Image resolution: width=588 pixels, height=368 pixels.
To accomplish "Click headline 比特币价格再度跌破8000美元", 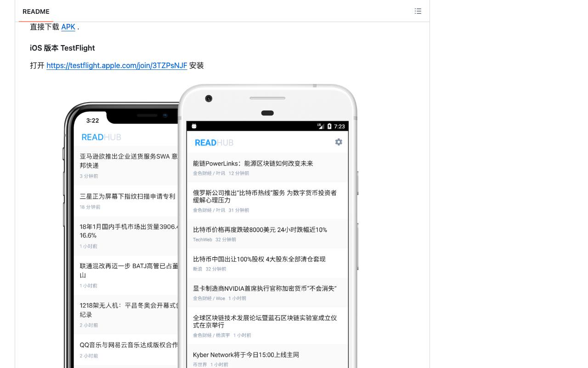I will 260,230.
